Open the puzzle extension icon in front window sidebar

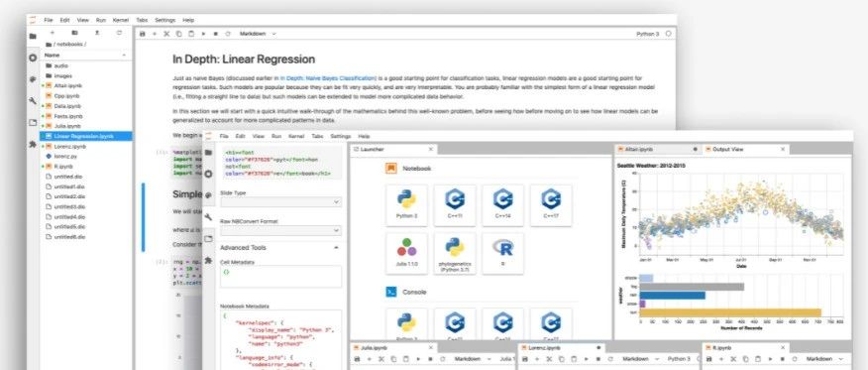pos(208,260)
